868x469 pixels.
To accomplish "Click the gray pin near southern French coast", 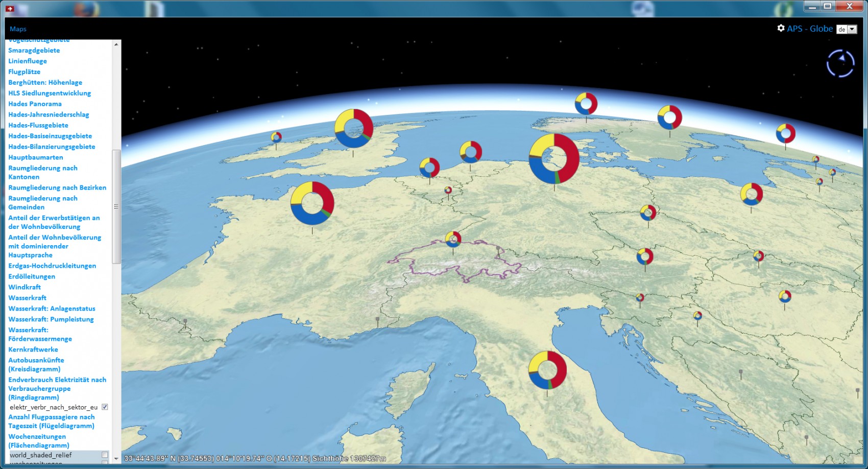I will pos(377,322).
